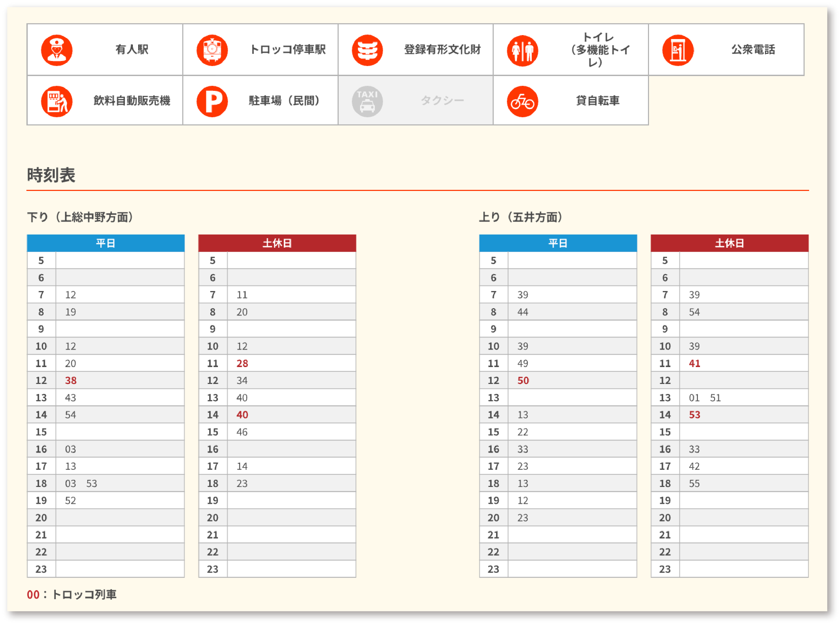Select the 平日 header under 上り timetable
The width and height of the screenshot is (840, 624).
click(558, 243)
